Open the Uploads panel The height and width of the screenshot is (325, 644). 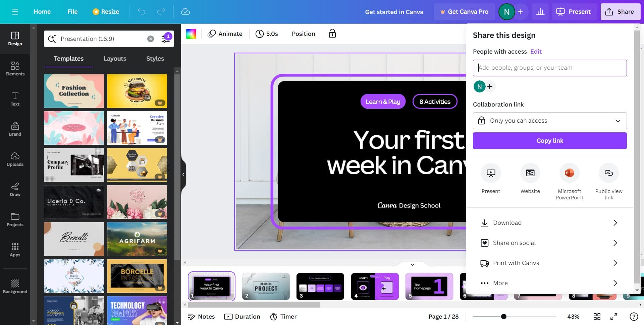click(15, 159)
